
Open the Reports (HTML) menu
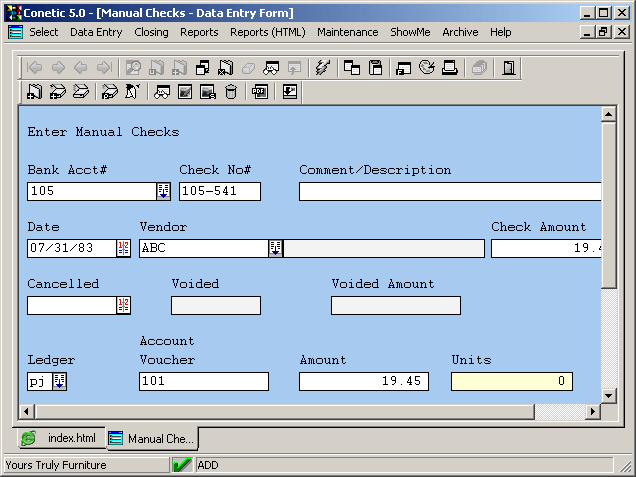(268, 32)
